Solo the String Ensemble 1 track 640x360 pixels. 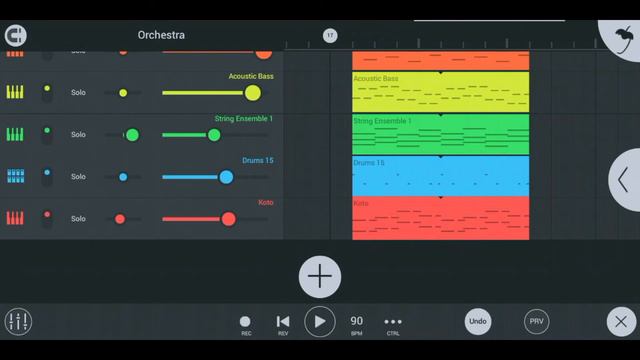click(78, 135)
